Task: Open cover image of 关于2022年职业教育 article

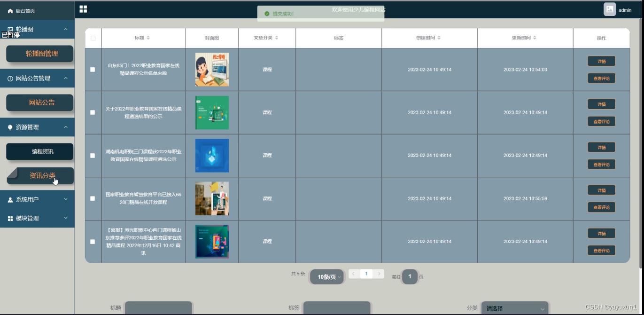Action: (212, 112)
